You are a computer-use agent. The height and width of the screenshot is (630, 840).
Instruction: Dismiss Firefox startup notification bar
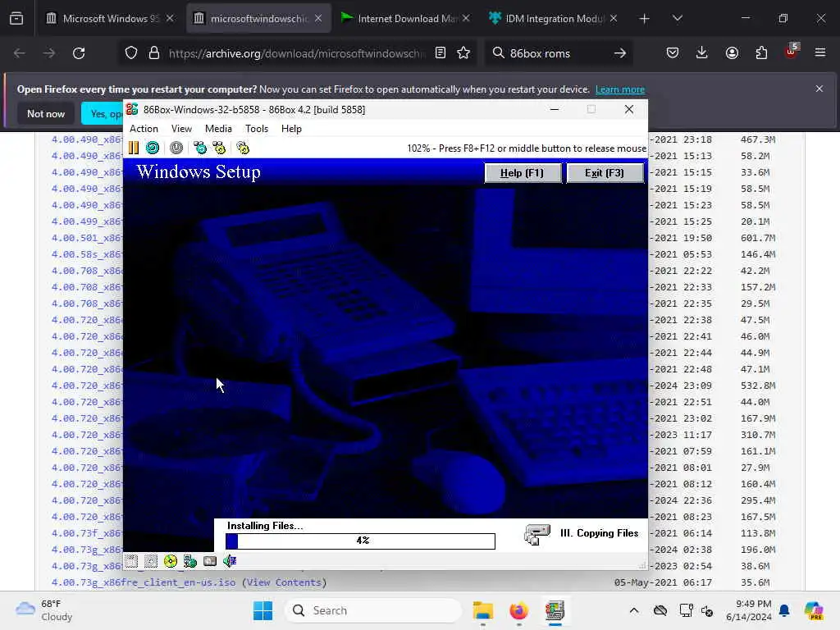click(x=819, y=89)
